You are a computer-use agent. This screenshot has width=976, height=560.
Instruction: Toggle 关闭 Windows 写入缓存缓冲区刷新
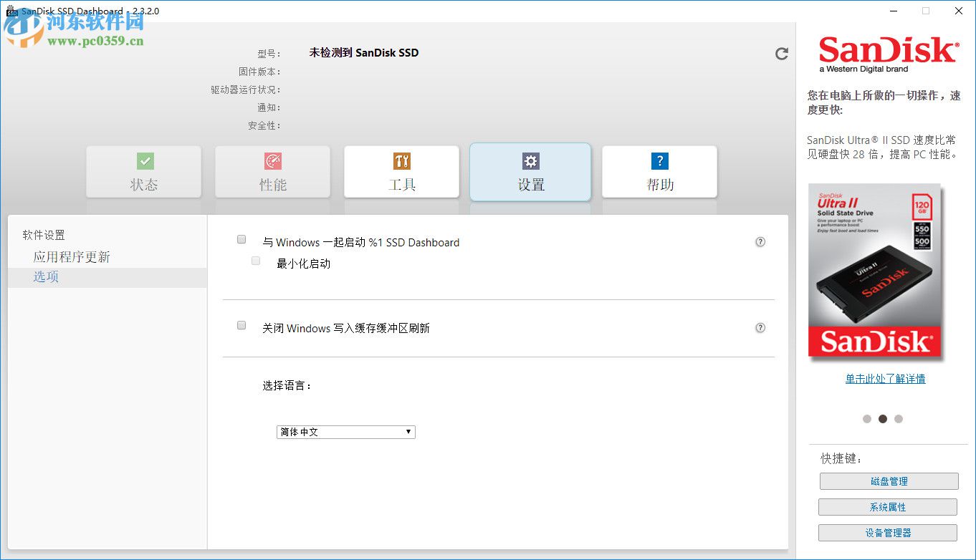coord(241,325)
